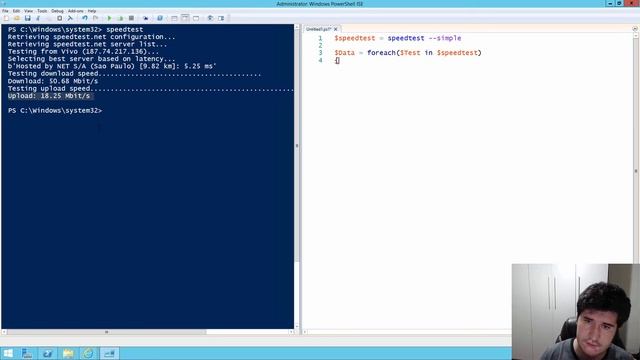Show script pane on right icon
The height and width of the screenshot is (360, 640).
coord(185,18)
